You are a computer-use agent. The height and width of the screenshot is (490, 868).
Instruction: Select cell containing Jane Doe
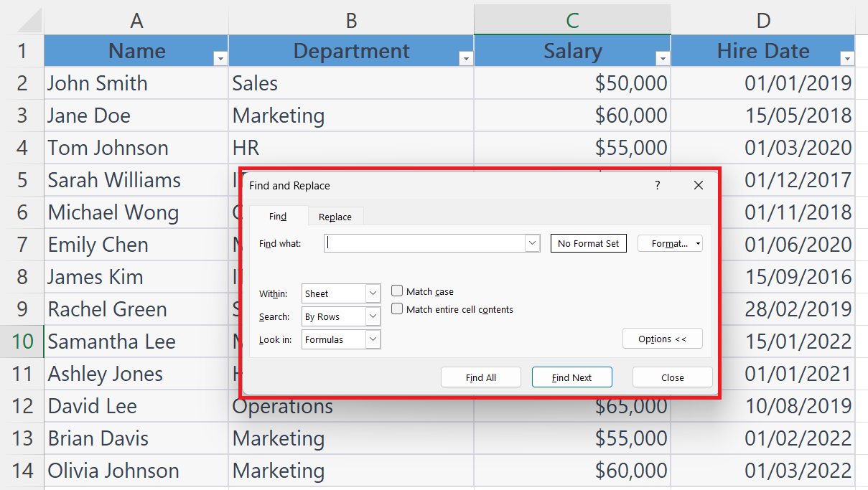[136, 116]
